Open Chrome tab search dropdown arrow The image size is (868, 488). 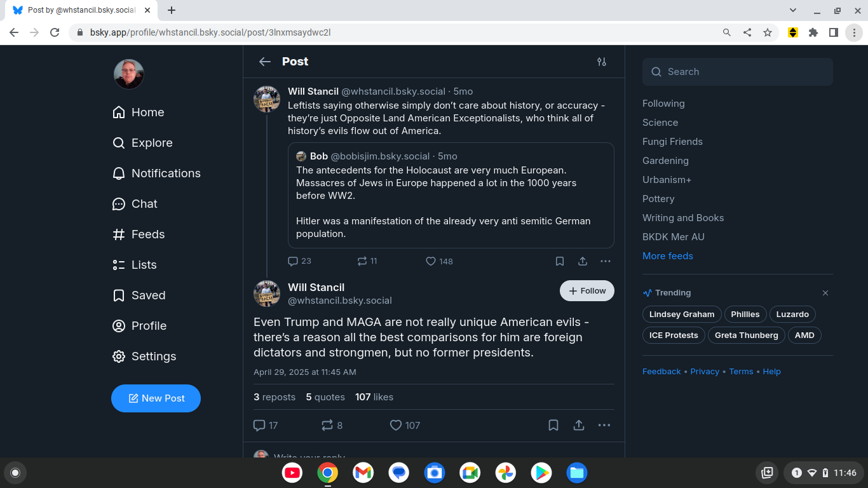click(793, 10)
